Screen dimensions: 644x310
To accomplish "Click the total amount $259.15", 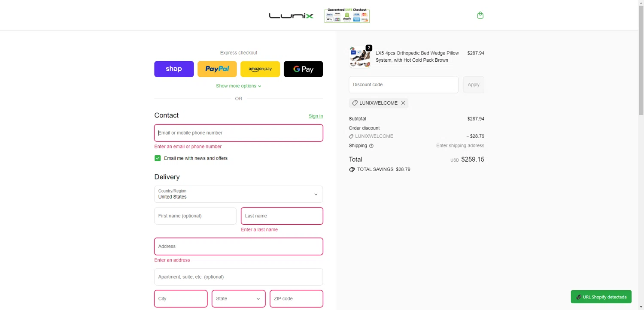I will [x=473, y=160].
